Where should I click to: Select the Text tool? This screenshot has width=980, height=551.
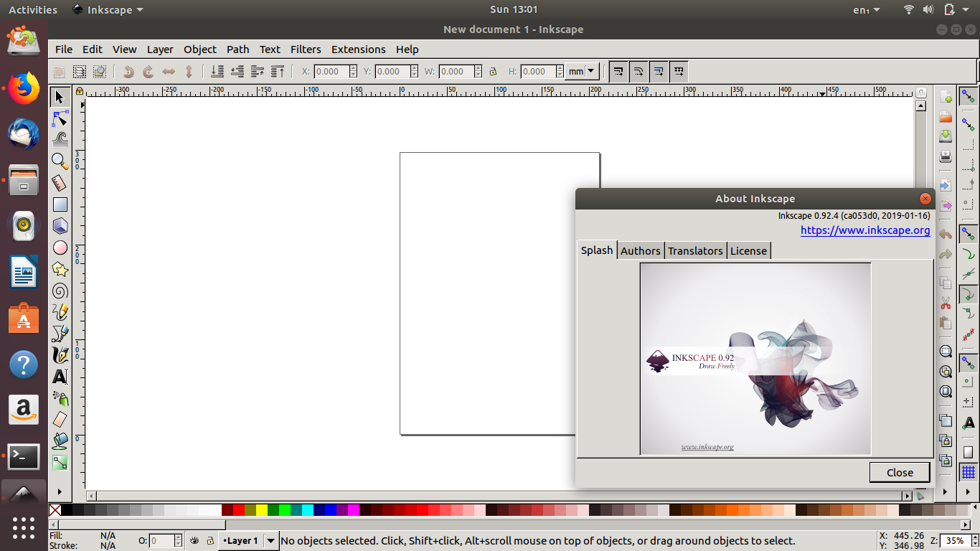click(x=60, y=377)
